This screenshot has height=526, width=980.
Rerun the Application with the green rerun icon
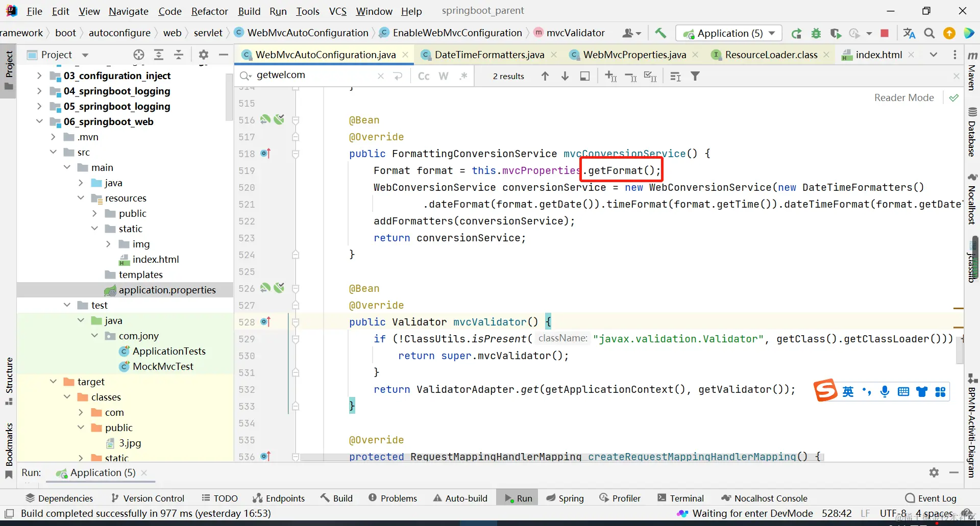(x=796, y=34)
